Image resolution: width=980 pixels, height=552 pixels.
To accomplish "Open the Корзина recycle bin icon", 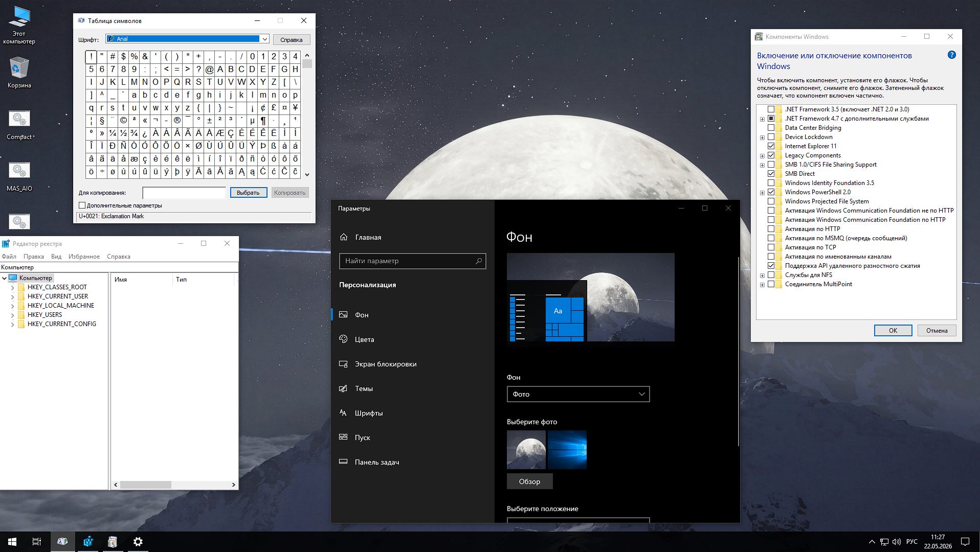I will 19,73.
